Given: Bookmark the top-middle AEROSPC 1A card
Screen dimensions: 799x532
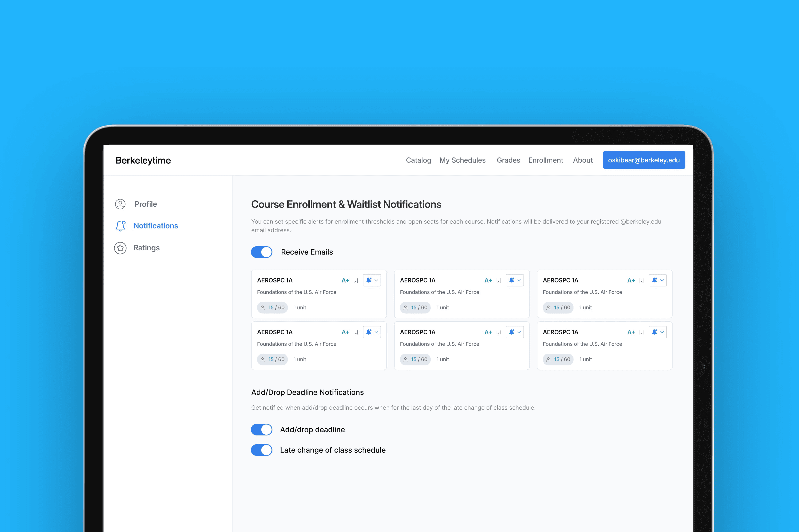Looking at the screenshot, I should pyautogui.click(x=499, y=280).
